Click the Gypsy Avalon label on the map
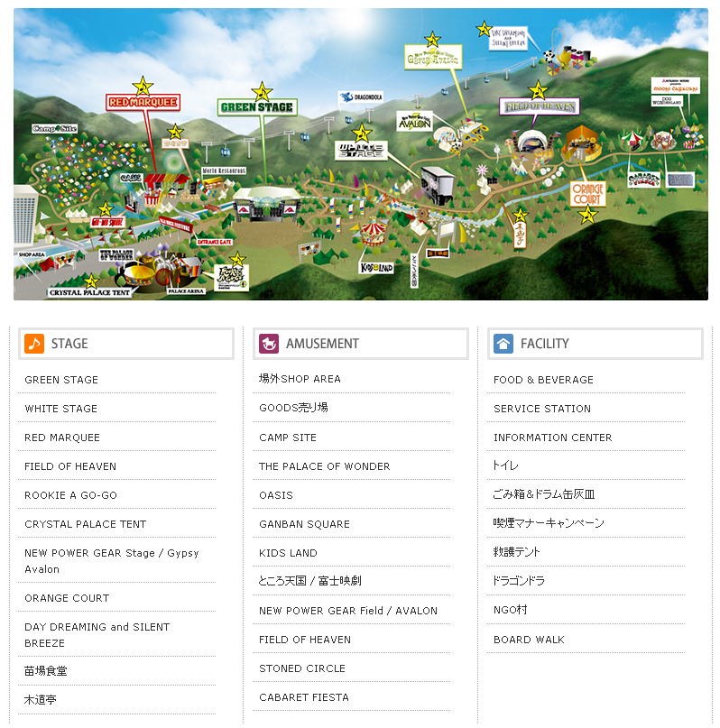720x728 pixels. [433, 58]
